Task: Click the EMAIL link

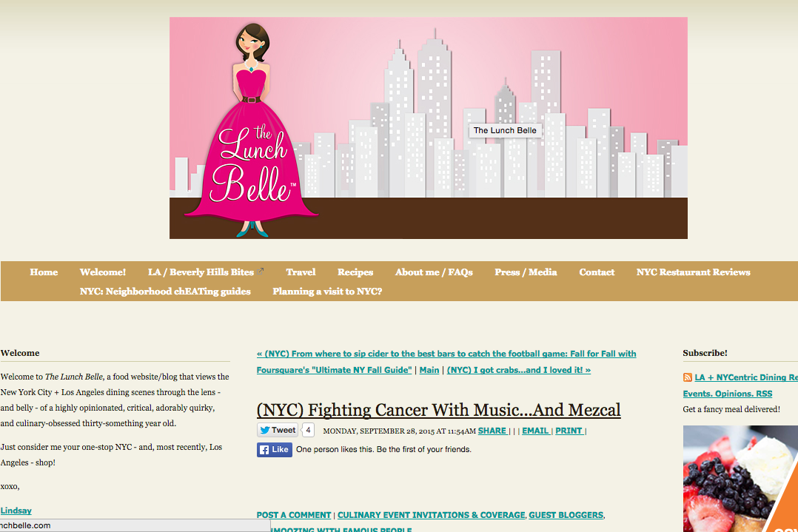Action: pos(535,431)
